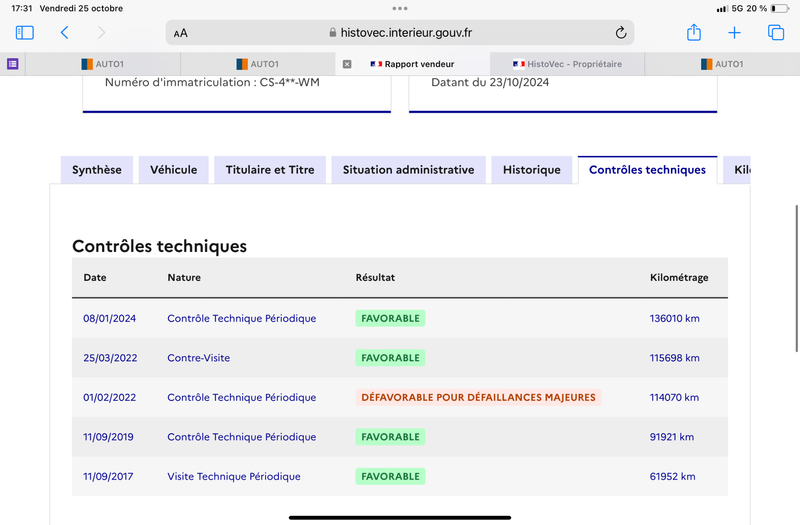The width and height of the screenshot is (800, 525).
Task: Select the date 11/09/2017
Action: coord(108,477)
